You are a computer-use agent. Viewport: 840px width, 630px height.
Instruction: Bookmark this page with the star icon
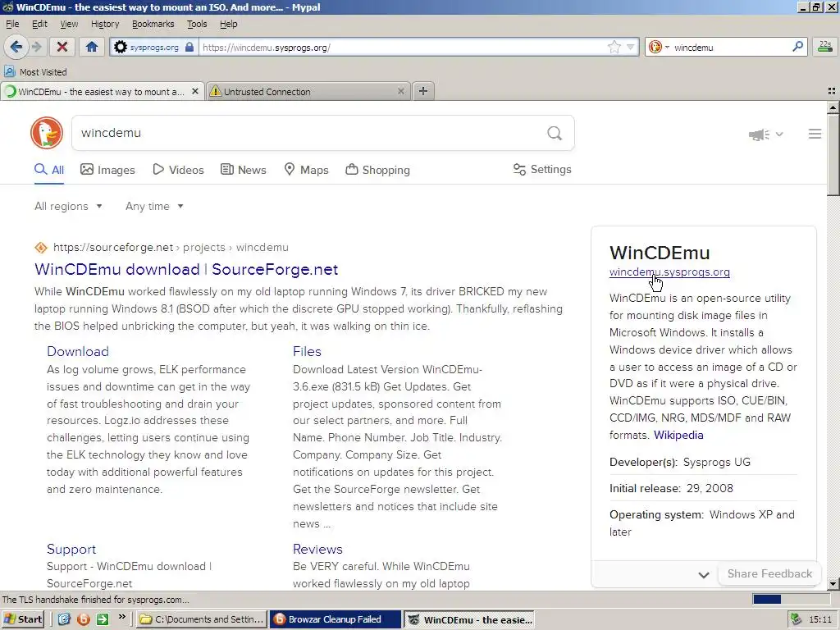(614, 47)
